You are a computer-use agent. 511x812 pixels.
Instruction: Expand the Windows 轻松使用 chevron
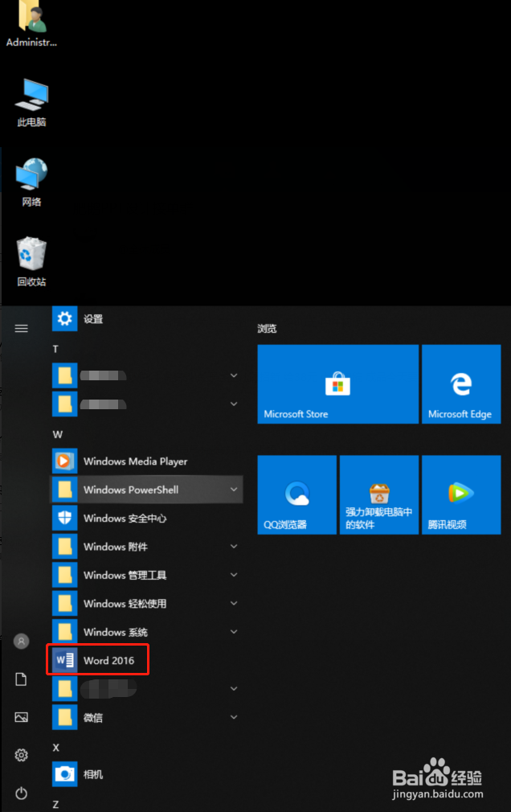pos(234,603)
